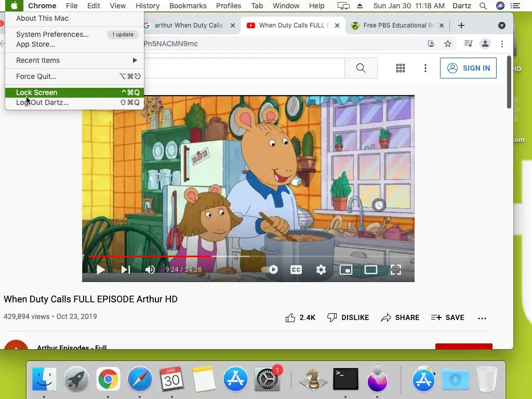The height and width of the screenshot is (399, 532).
Task: Click YouTube search magnifier button
Action: [x=361, y=68]
